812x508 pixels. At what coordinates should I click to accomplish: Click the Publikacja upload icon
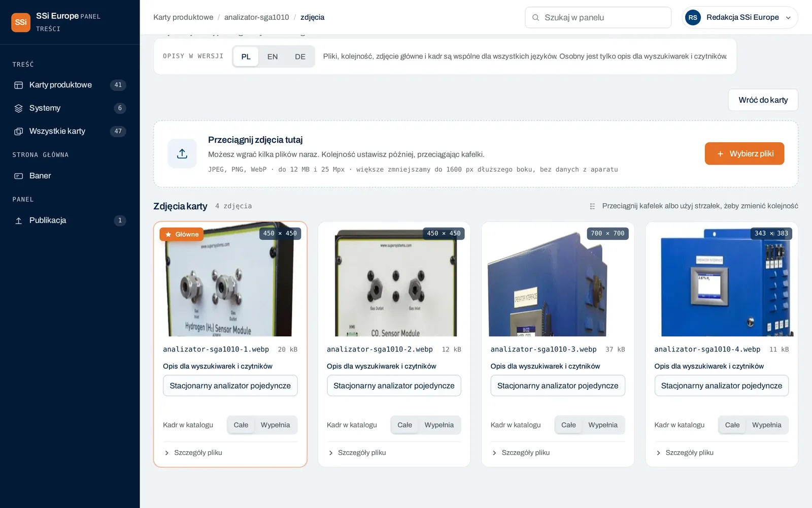pos(19,220)
